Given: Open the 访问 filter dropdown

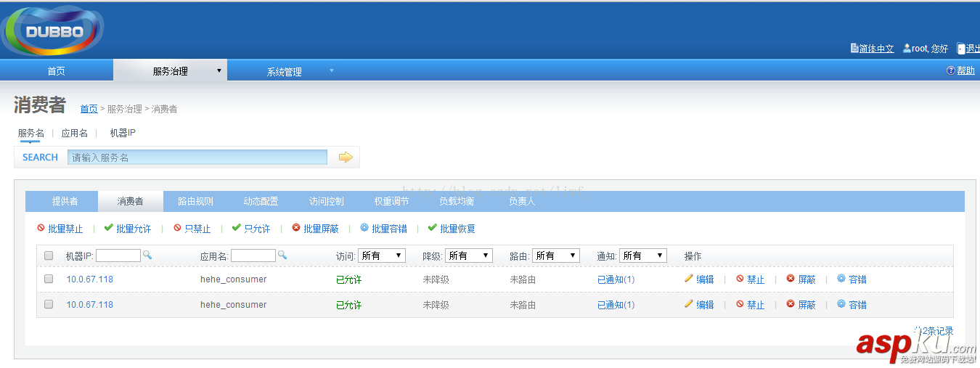Looking at the screenshot, I should pos(382,255).
